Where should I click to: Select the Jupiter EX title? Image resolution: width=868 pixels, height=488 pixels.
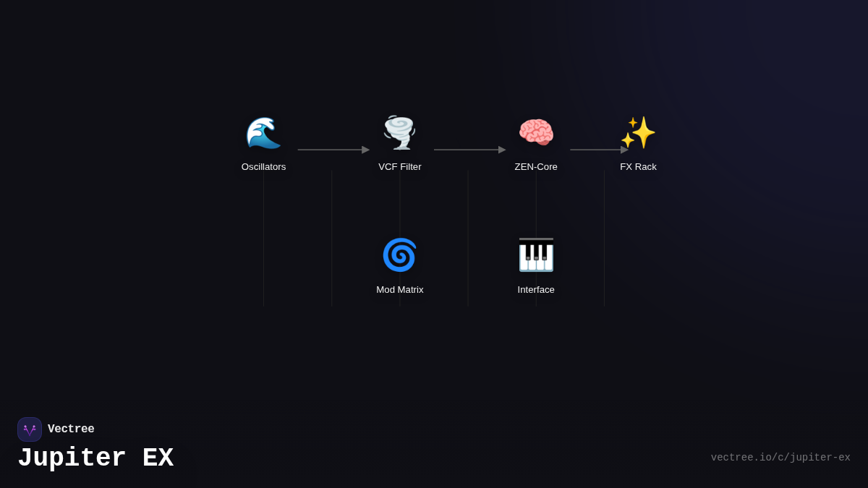point(95,458)
